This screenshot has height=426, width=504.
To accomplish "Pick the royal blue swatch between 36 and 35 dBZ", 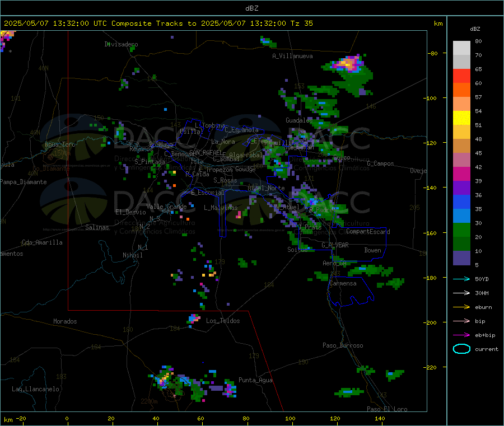I will coord(461,202).
